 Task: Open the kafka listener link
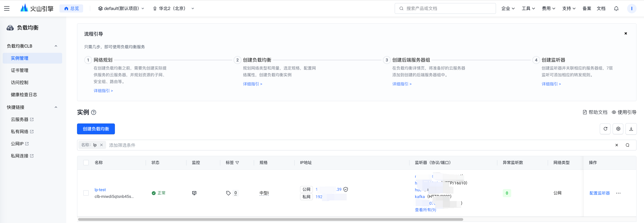click(419, 197)
